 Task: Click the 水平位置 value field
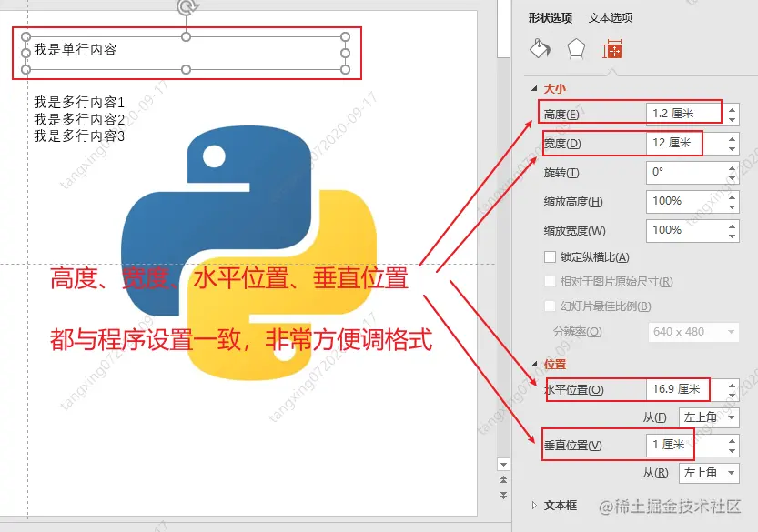tap(685, 389)
